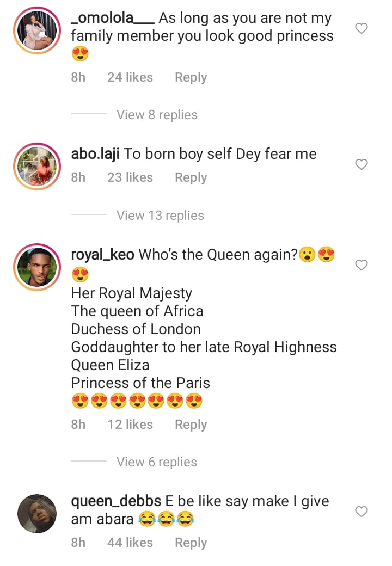This screenshot has height=566, width=392.
Task: Tap the heart on abo.laji's comment
Action: [x=362, y=164]
